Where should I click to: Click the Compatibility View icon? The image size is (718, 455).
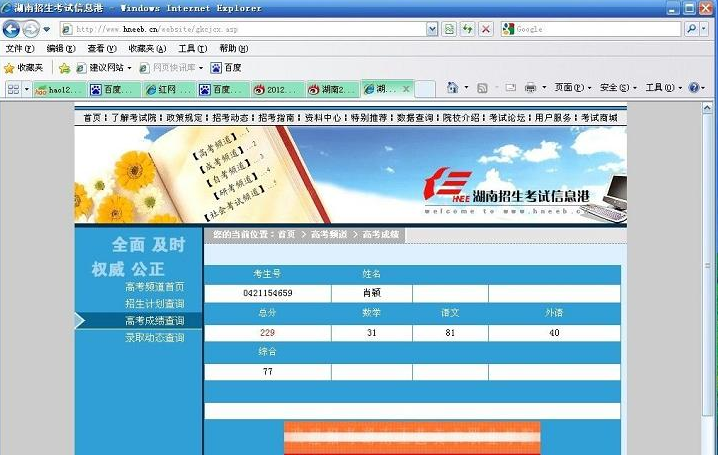click(449, 29)
